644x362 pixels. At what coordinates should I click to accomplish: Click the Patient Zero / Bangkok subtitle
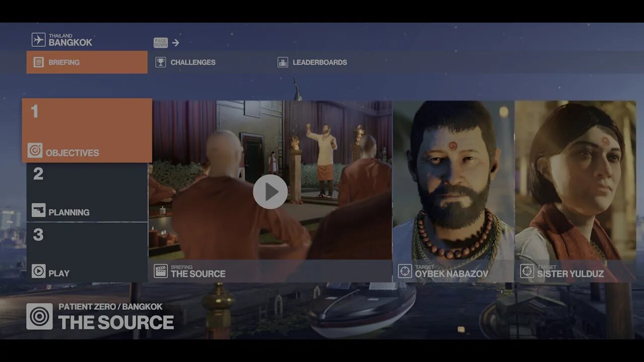click(x=111, y=307)
